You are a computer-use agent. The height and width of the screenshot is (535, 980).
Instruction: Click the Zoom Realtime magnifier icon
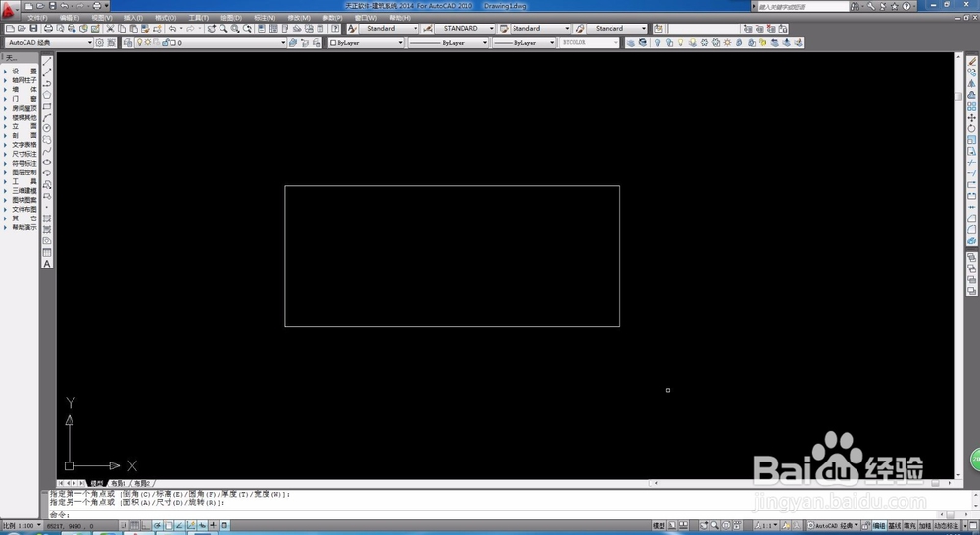tap(223, 28)
